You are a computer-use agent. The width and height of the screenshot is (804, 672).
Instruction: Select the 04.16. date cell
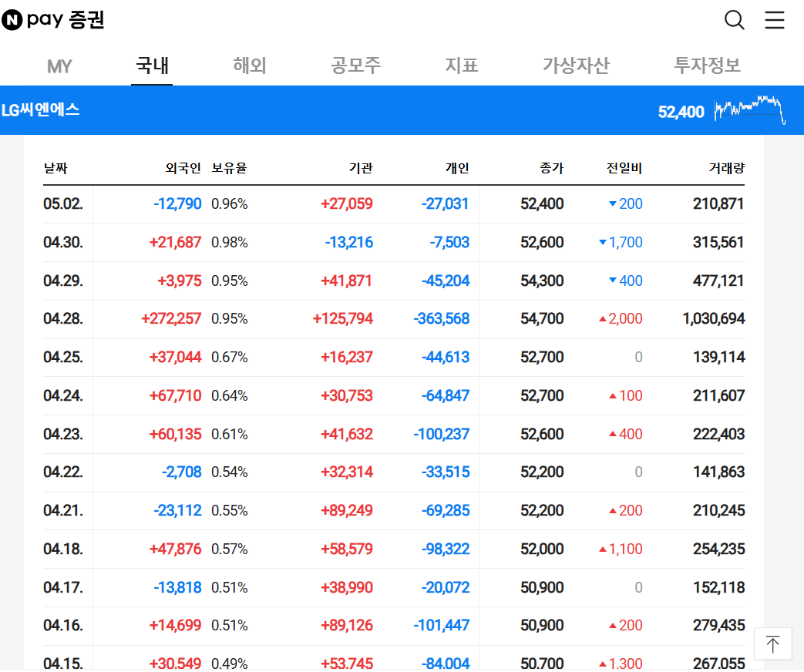tap(63, 625)
